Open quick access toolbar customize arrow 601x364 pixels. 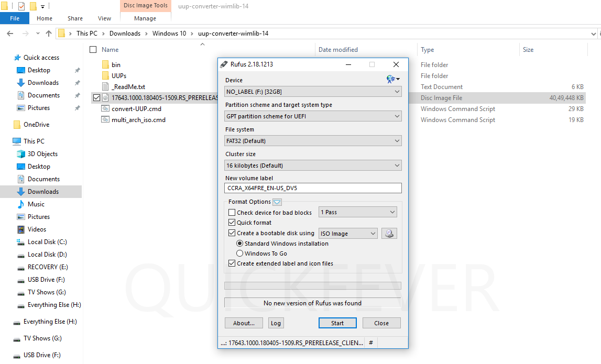click(x=42, y=6)
